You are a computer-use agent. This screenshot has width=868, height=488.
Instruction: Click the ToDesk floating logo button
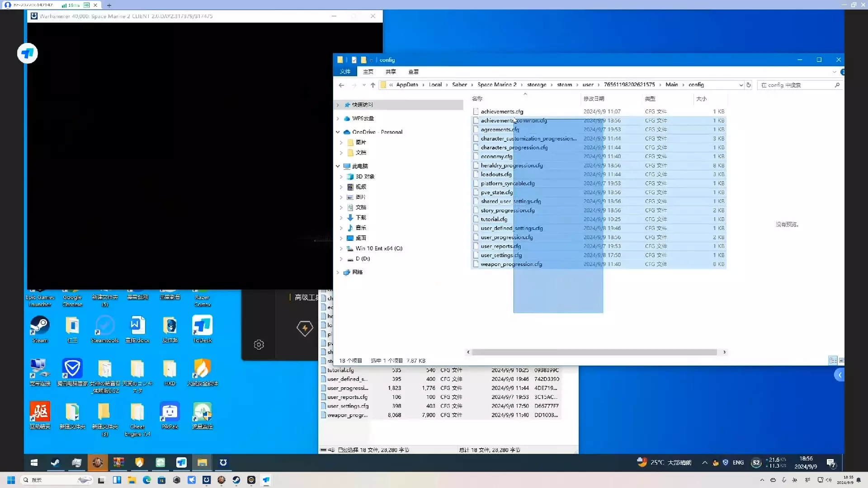[x=28, y=54]
